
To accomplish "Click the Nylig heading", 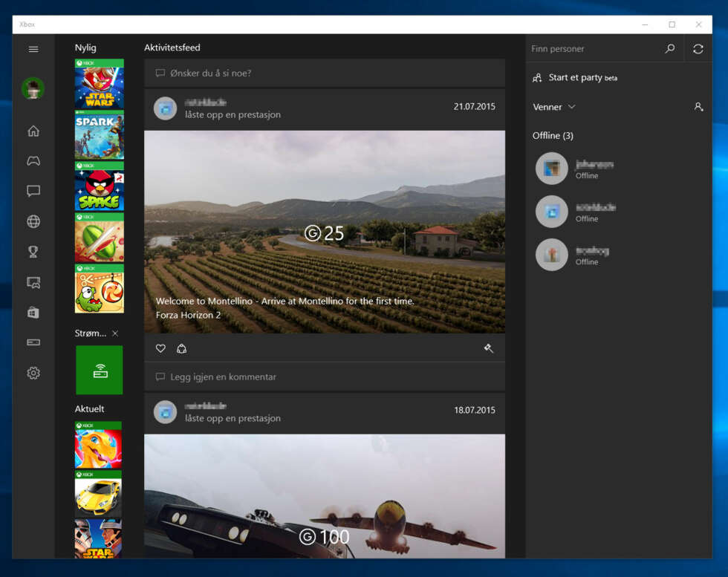I will tap(85, 48).
